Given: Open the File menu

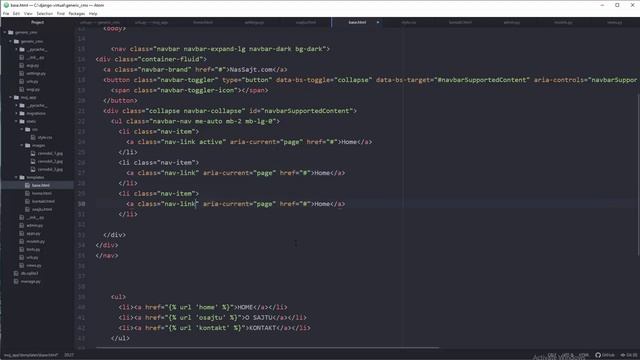Looking at the screenshot, I should [6, 13].
